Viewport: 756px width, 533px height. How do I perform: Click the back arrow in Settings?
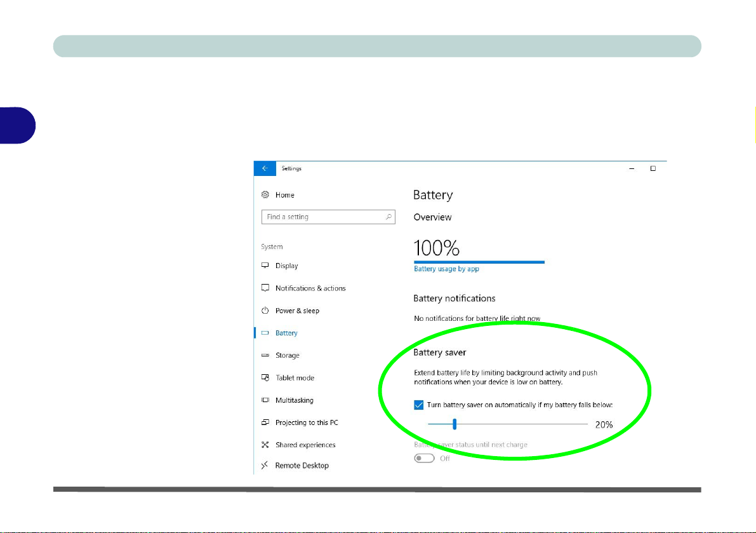(265, 168)
